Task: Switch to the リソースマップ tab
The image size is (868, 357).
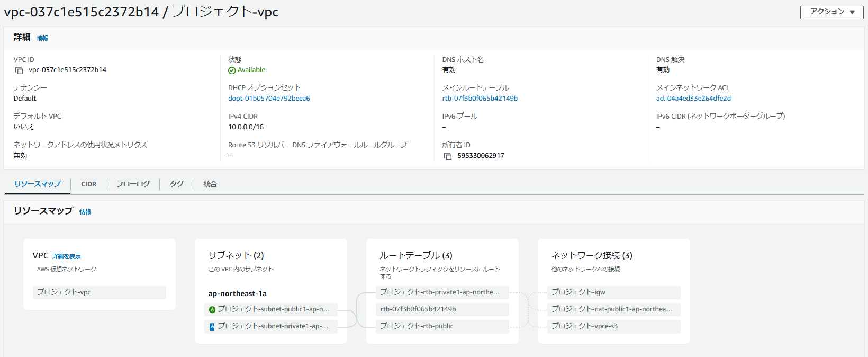Action: click(38, 184)
